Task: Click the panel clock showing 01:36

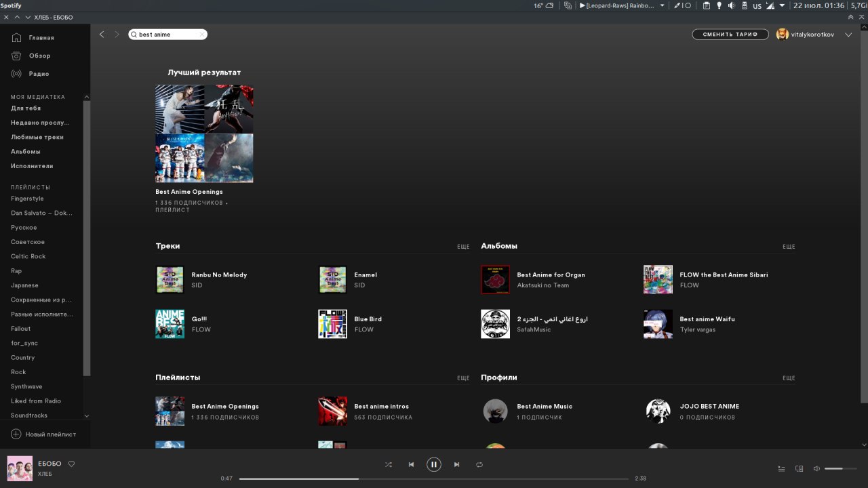Action: 818,5
